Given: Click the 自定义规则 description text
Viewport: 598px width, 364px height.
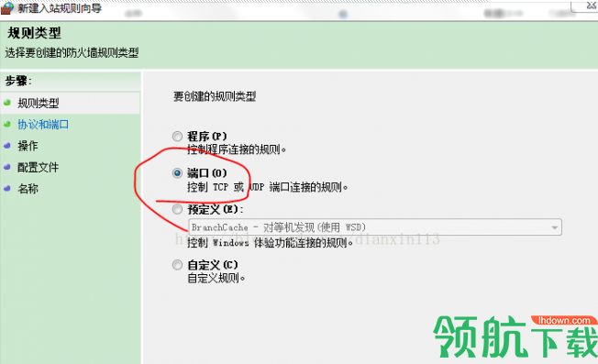Looking at the screenshot, I should [216, 278].
